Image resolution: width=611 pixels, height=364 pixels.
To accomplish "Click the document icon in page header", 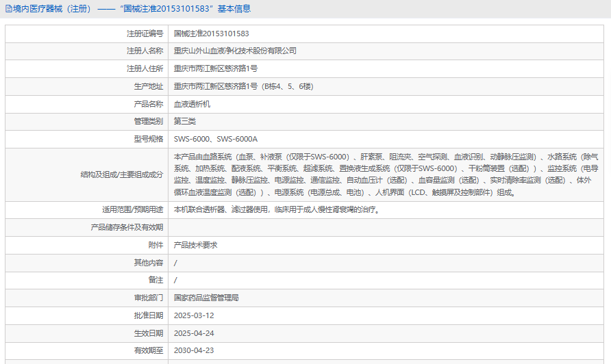I will 8,9.
